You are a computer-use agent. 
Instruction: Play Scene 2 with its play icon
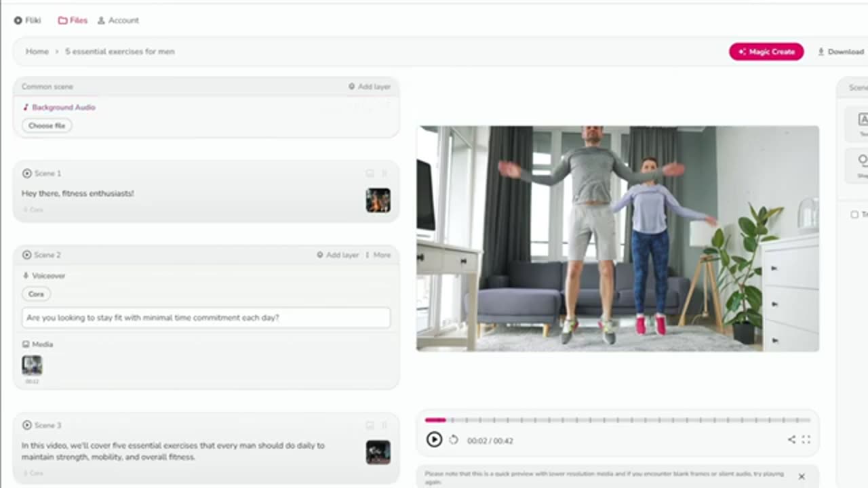tap(27, 255)
